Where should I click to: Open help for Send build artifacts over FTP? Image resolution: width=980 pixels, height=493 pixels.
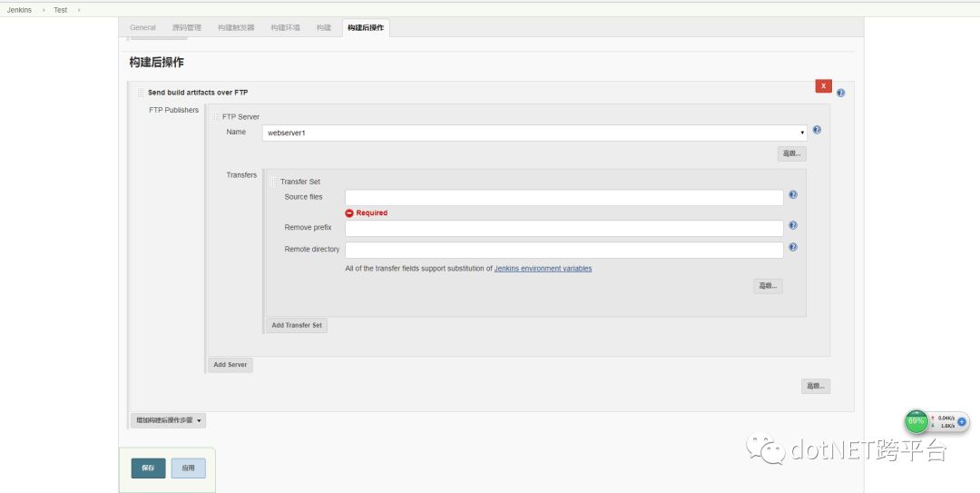[840, 93]
